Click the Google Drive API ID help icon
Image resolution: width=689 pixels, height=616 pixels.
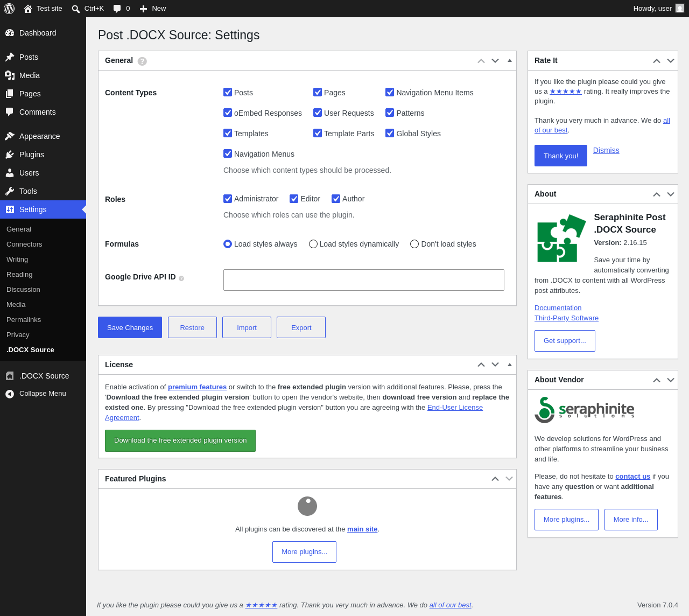(181, 278)
